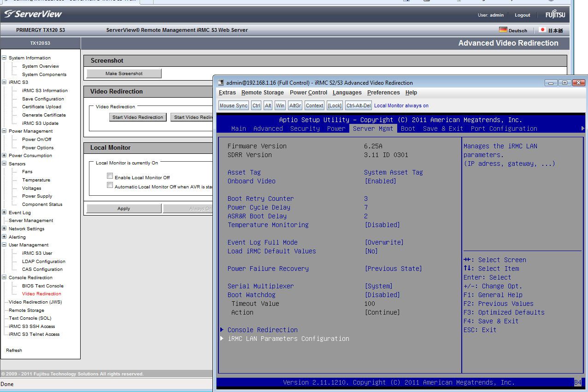Viewport: 588px width, 392px height.
Task: Select Power Failure Recovery [Previous State] value
Action: 394,269
